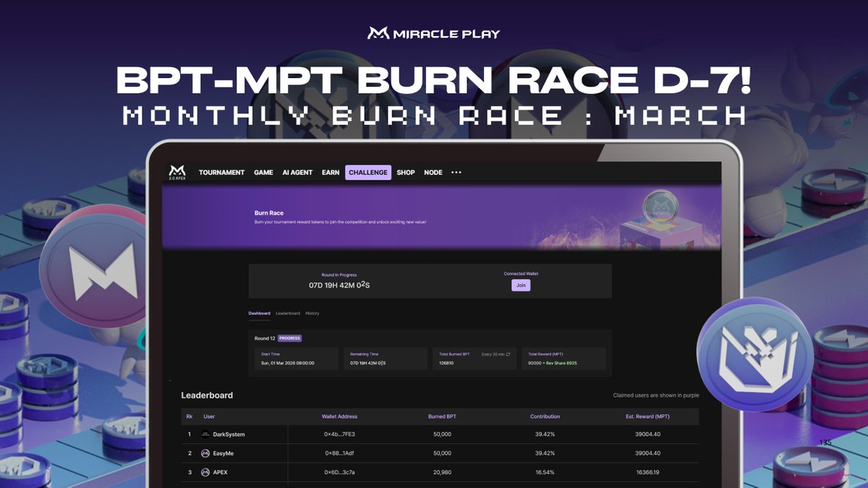Click the 16.54% contribution value
This screenshot has width=868, height=488.
[x=545, y=472]
